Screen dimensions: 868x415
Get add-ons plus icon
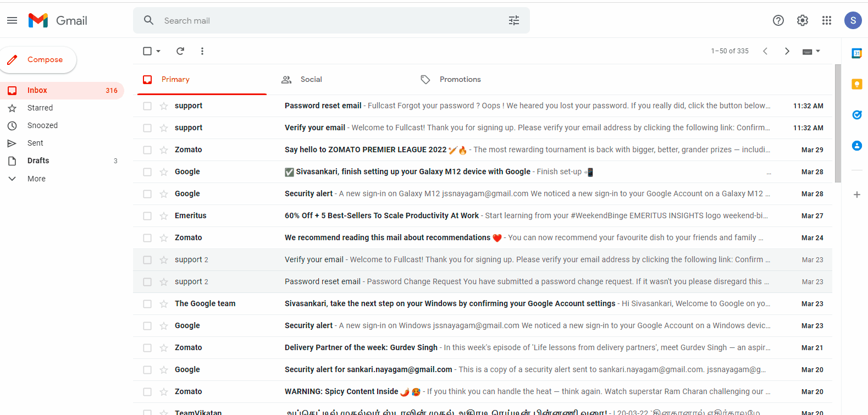coord(857,195)
